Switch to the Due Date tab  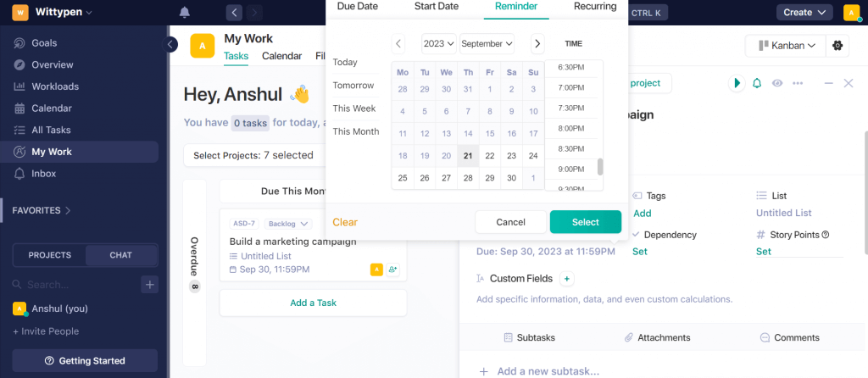point(358,7)
